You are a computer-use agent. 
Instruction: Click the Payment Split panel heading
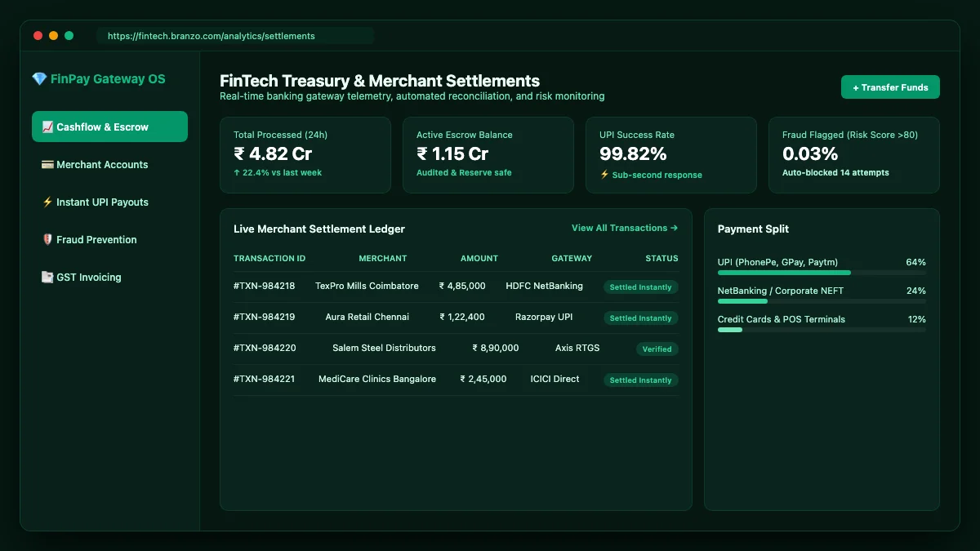pyautogui.click(x=753, y=229)
